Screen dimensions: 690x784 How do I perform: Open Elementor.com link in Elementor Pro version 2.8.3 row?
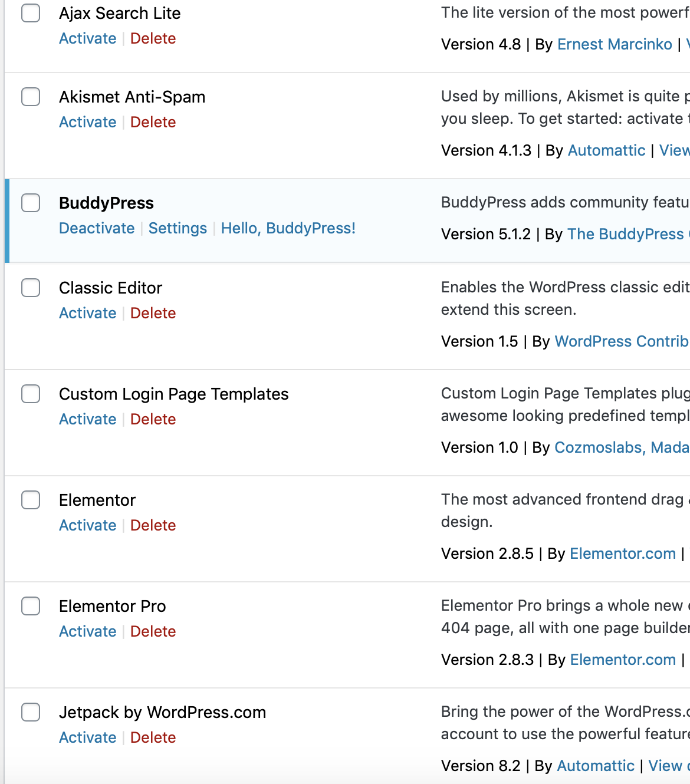pyautogui.click(x=623, y=660)
